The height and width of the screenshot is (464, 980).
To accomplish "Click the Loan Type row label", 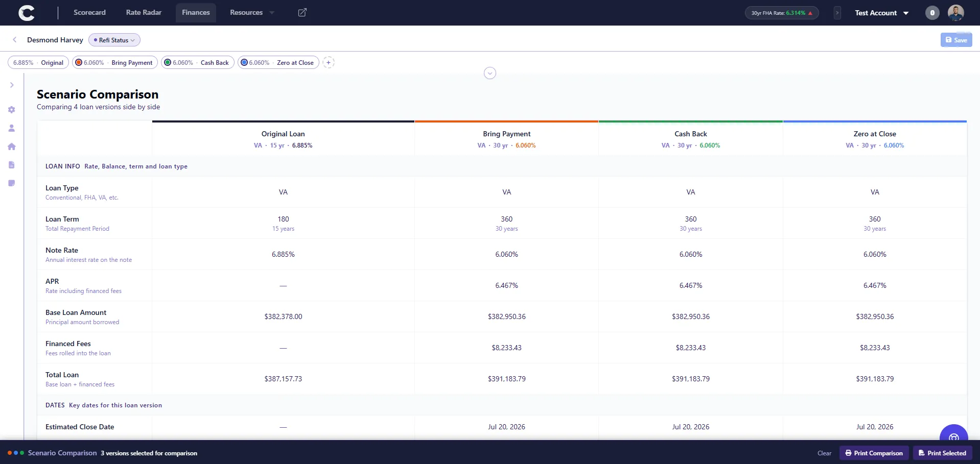I will point(62,188).
